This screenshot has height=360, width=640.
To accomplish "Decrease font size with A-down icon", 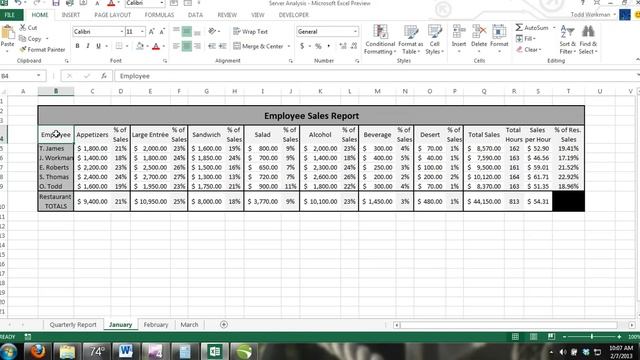I will pyautogui.click(x=162, y=31).
